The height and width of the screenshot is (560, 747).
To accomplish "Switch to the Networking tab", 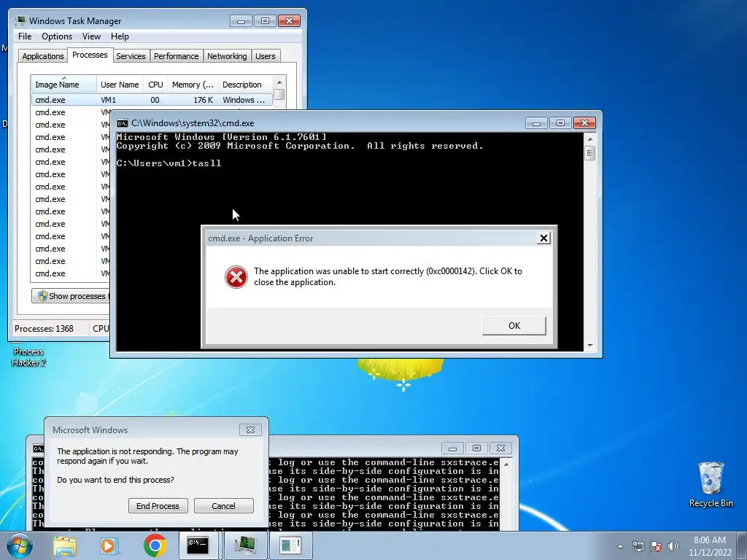I will [x=227, y=56].
